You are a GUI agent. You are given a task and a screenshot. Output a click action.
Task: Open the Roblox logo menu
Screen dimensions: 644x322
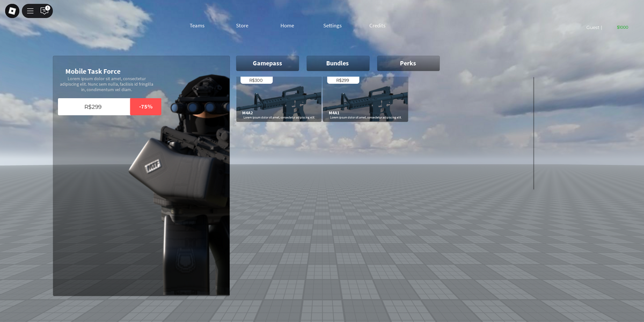[12, 11]
